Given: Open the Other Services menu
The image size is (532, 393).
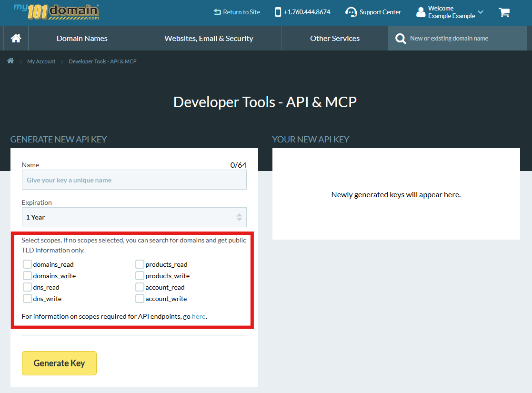Looking at the screenshot, I should pyautogui.click(x=335, y=39).
